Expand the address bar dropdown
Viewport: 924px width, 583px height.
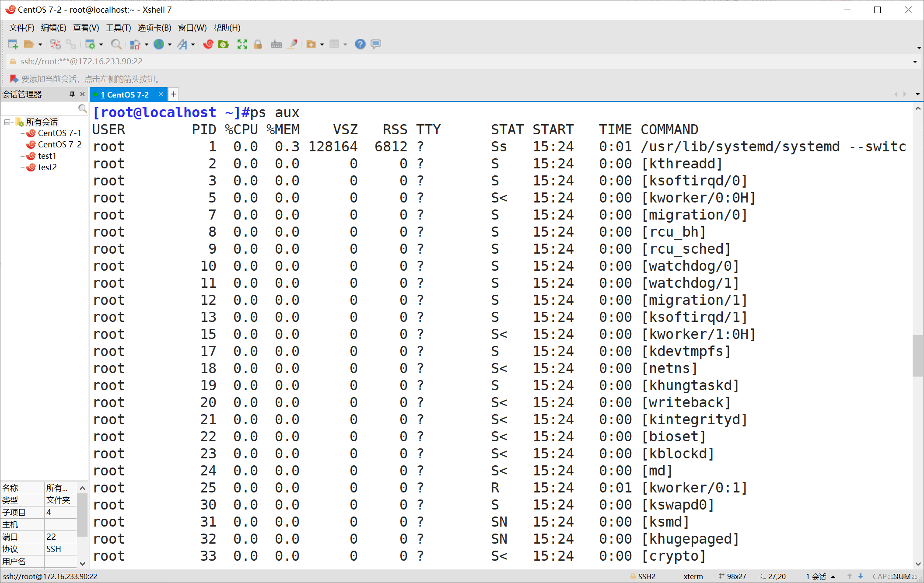[915, 62]
